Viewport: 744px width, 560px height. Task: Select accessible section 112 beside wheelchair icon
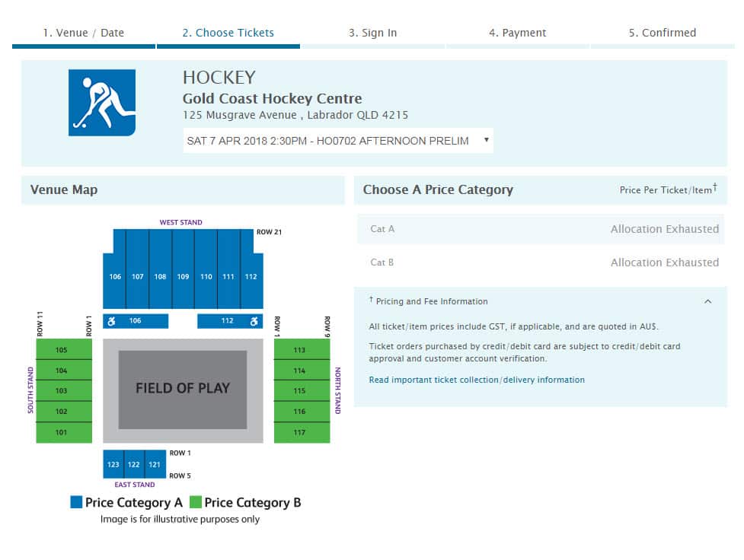[225, 321]
